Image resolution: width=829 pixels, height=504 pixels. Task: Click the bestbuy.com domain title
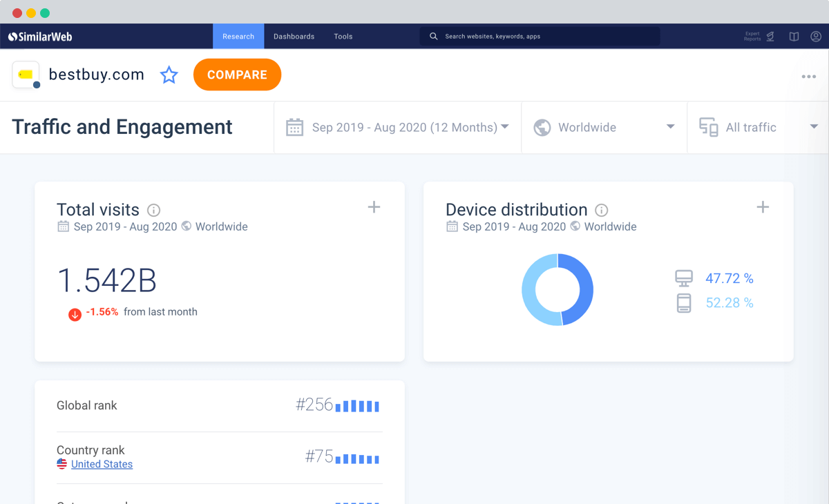97,75
